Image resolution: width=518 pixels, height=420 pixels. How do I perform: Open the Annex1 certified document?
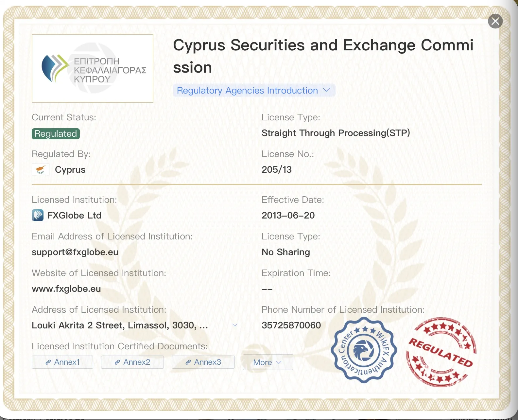[x=62, y=362]
